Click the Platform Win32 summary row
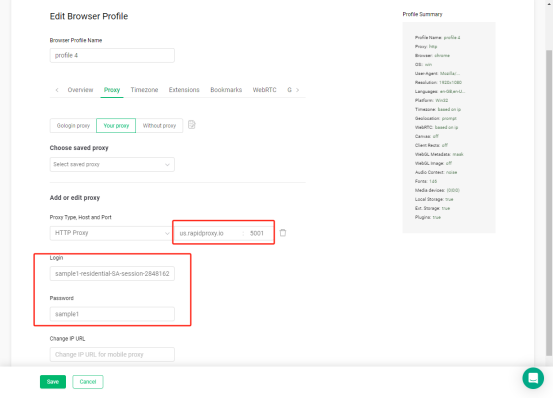The height and width of the screenshot is (398, 554). click(431, 100)
